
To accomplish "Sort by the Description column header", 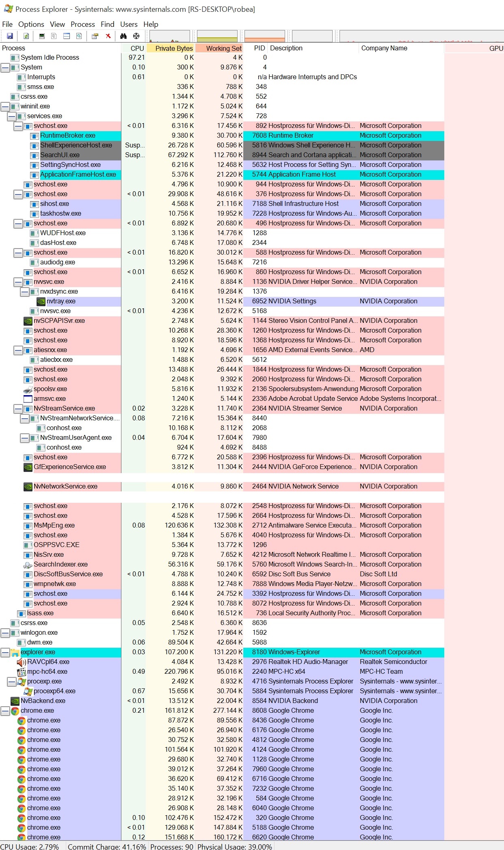I will (313, 48).
